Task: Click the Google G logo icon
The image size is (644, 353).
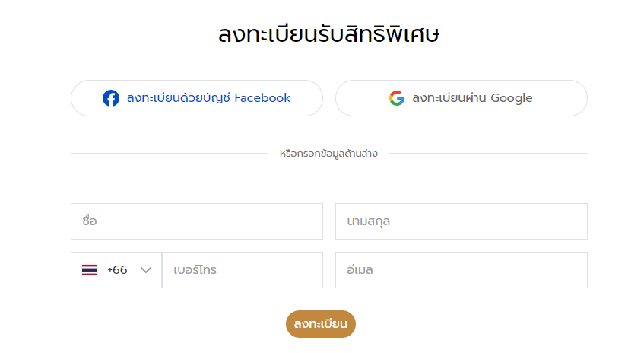Action: [397, 98]
